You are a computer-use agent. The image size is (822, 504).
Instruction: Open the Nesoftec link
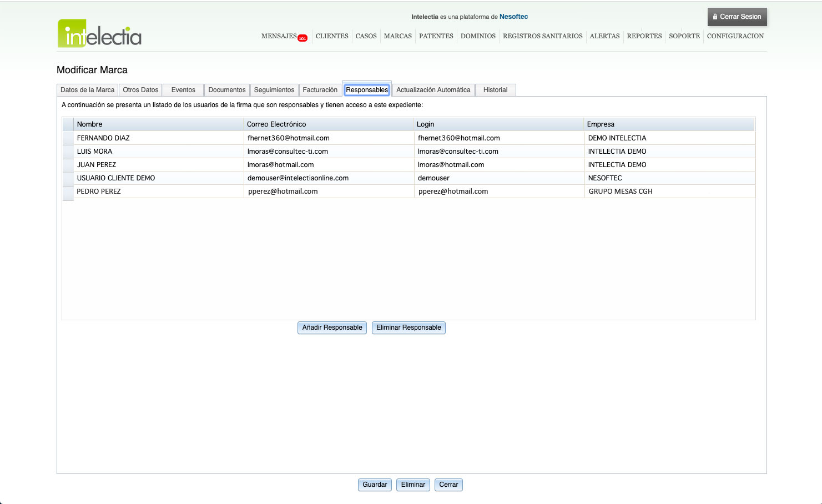coord(513,17)
